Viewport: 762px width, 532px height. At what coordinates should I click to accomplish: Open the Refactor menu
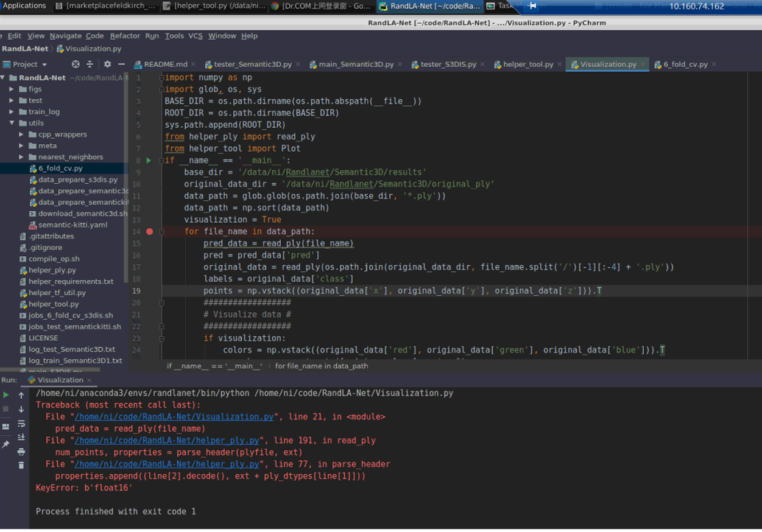click(x=125, y=36)
